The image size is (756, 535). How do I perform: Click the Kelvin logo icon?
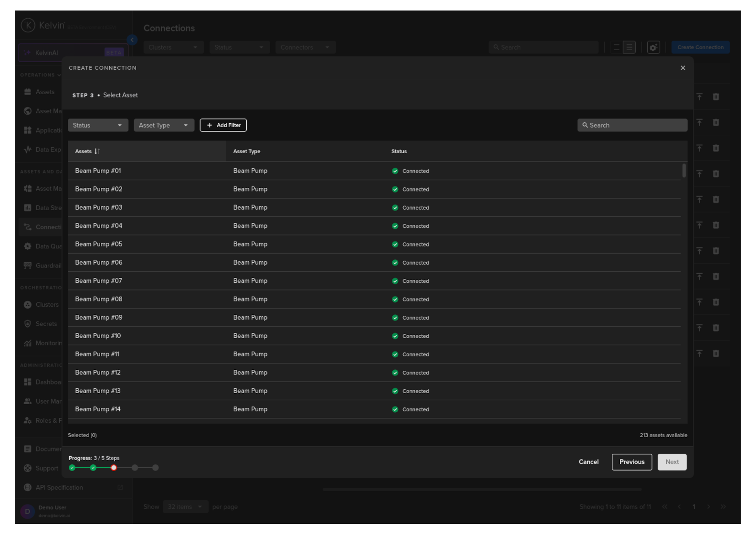pos(28,25)
